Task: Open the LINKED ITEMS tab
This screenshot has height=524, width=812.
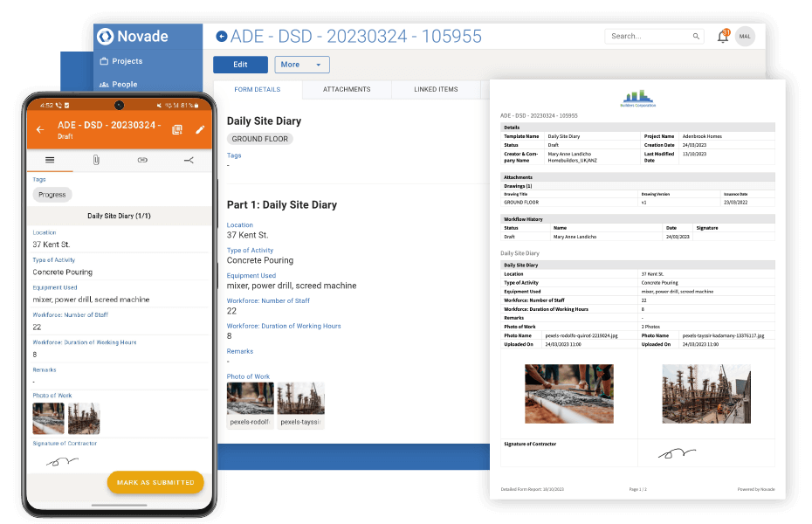Action: click(x=436, y=89)
